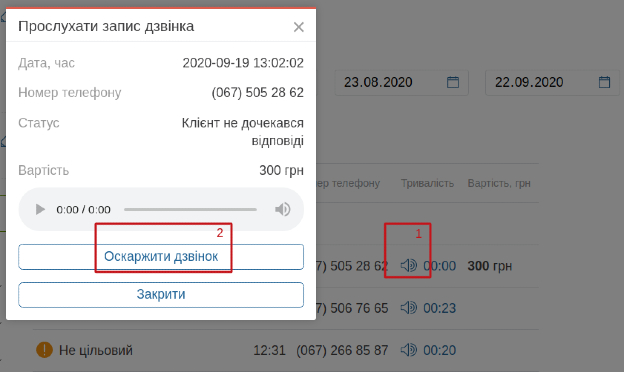Click dialog title Прослухати запис дзвінка
The image size is (624, 372).
[x=106, y=26]
